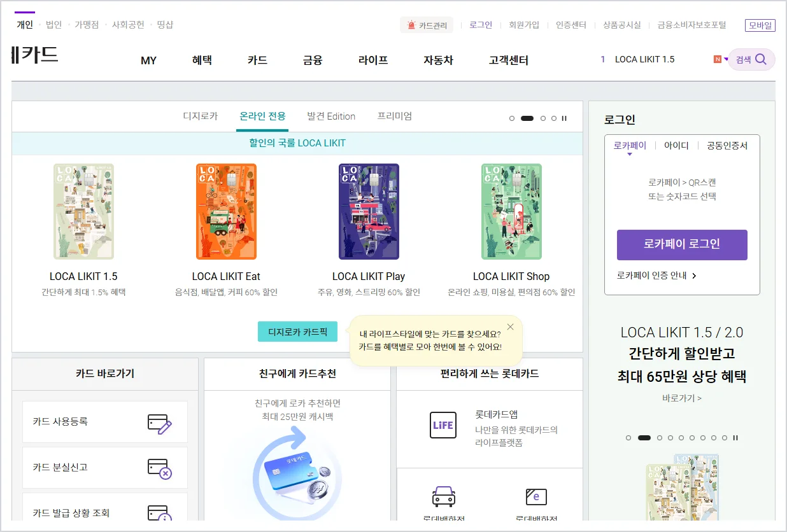Expand 로카페이 인증 안내 chevron link
787x532 pixels.
tap(656, 276)
